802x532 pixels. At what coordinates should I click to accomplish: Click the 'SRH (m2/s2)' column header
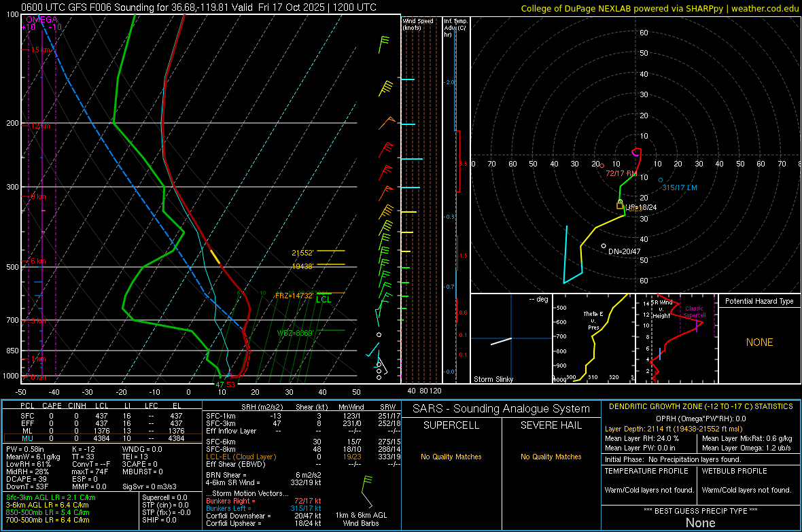coord(262,407)
